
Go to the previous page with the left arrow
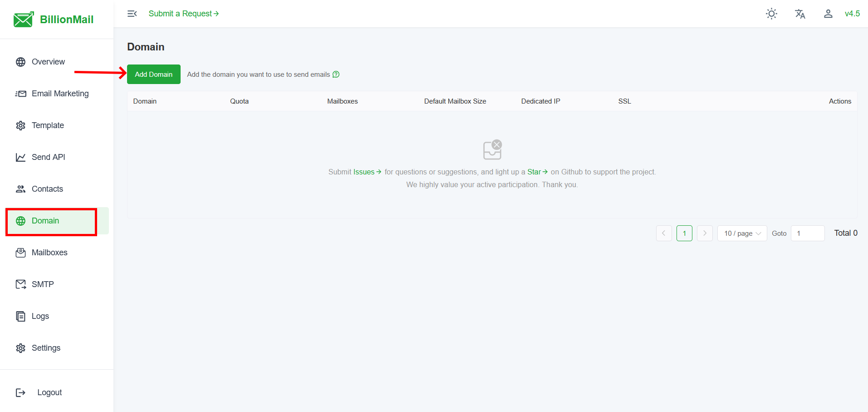tap(664, 233)
